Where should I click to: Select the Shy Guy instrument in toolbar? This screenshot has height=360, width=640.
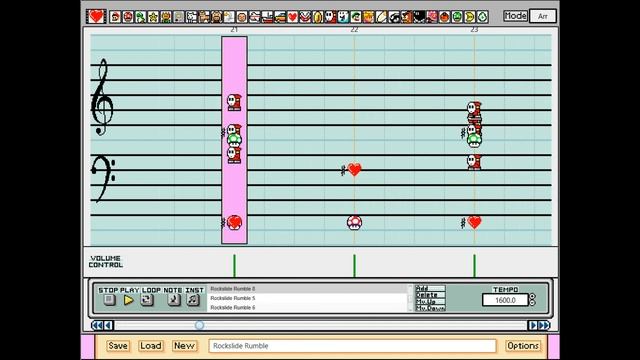coord(331,17)
